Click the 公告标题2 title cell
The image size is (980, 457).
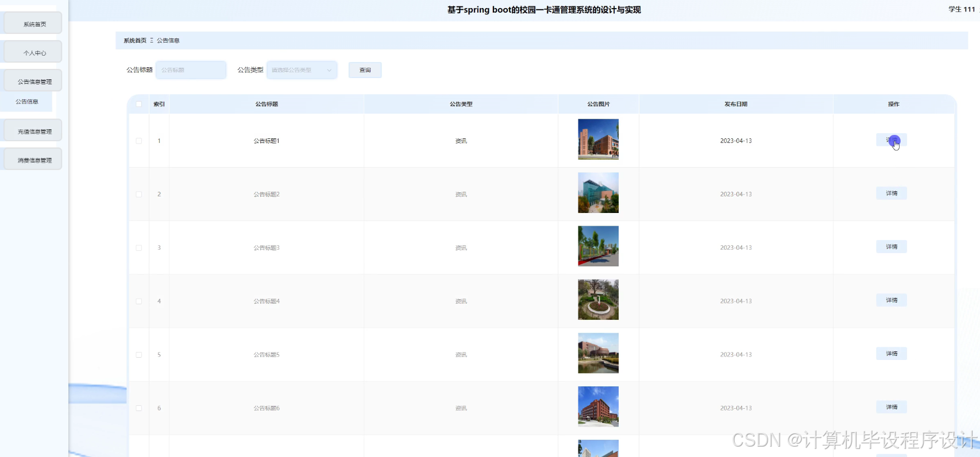[267, 194]
